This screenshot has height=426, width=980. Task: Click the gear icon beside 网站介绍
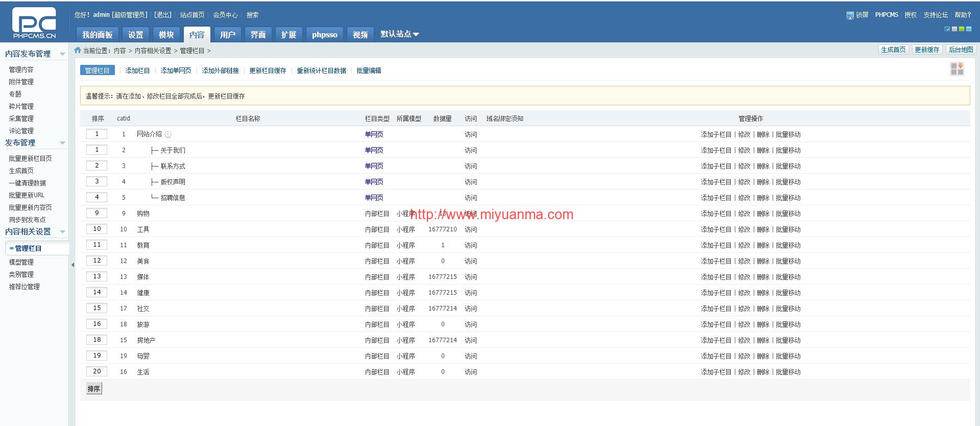pyautogui.click(x=168, y=134)
